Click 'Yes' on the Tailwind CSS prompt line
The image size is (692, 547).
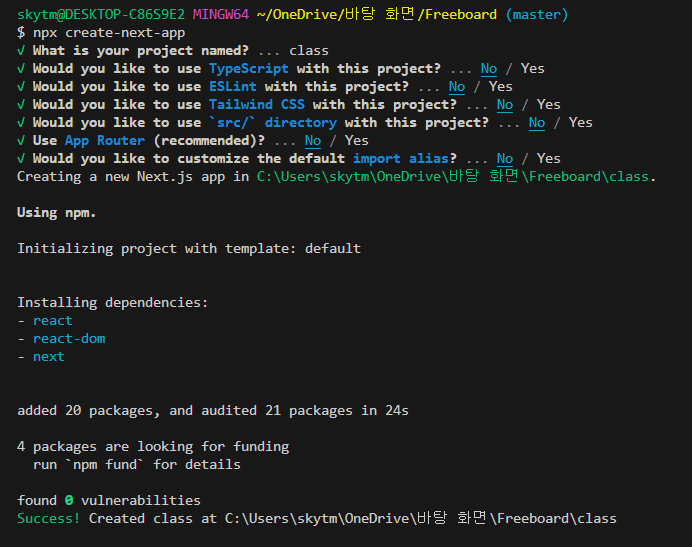(x=549, y=105)
